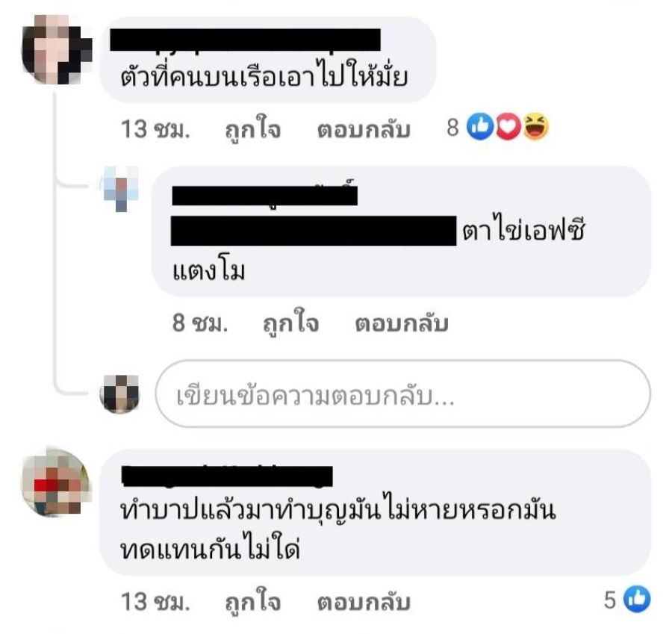Like the comment ตัวที่คนบนเรือเอาไปให้มั่ย via ถูกใจ
The image size is (672, 634).
tap(253, 130)
